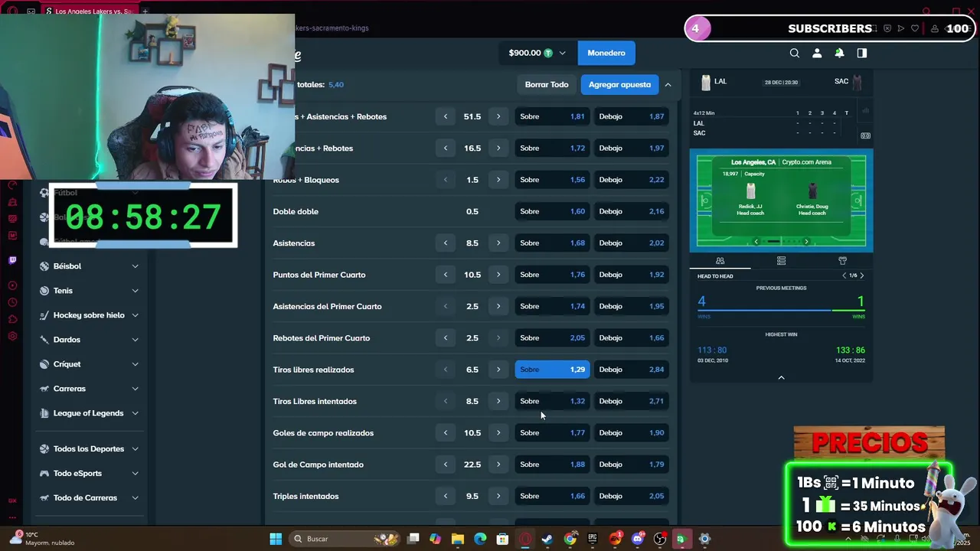The height and width of the screenshot is (551, 980).
Task: Toggle the side panel layout icon
Action: (x=862, y=53)
